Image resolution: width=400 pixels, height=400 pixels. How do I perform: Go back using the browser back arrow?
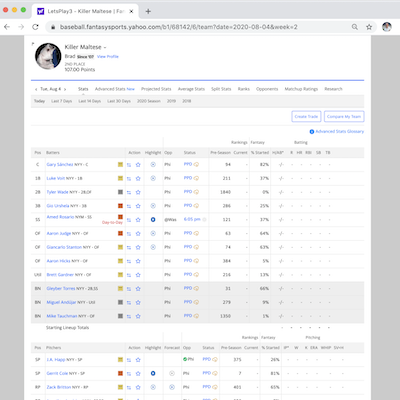tap(7, 27)
